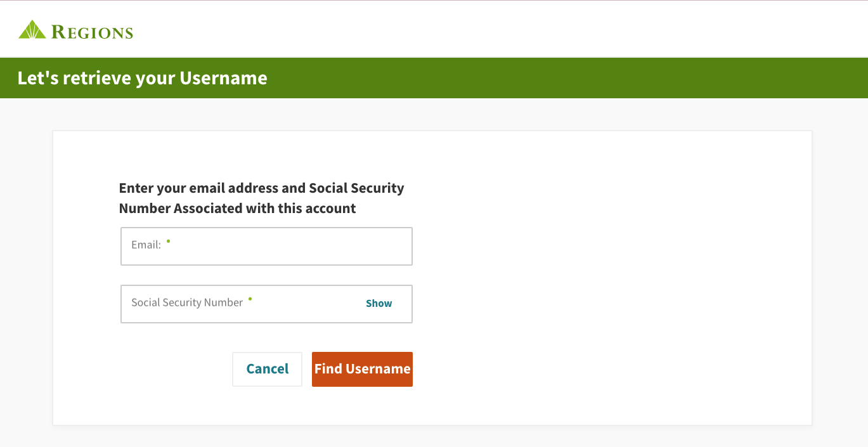This screenshot has width=868, height=447.
Task: Click the gray margin right of the form card
Action: click(x=840, y=273)
